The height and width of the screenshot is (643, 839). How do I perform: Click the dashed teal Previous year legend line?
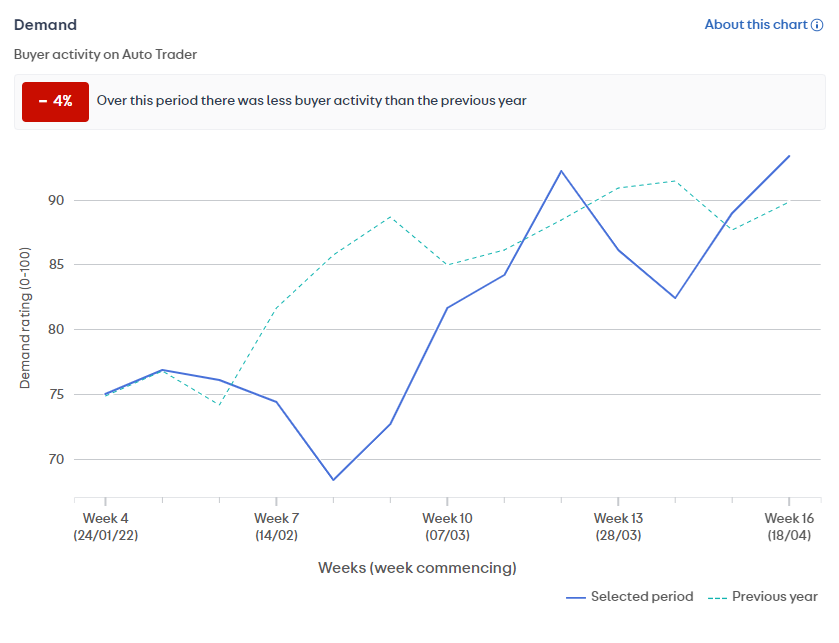click(716, 597)
